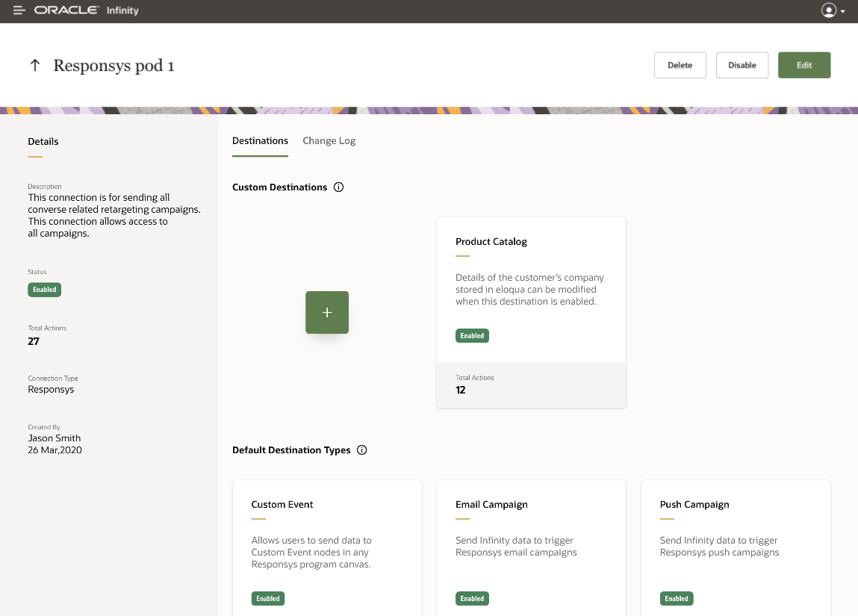Click Enabled badge on Product Catalog
858x616 pixels.
point(472,336)
